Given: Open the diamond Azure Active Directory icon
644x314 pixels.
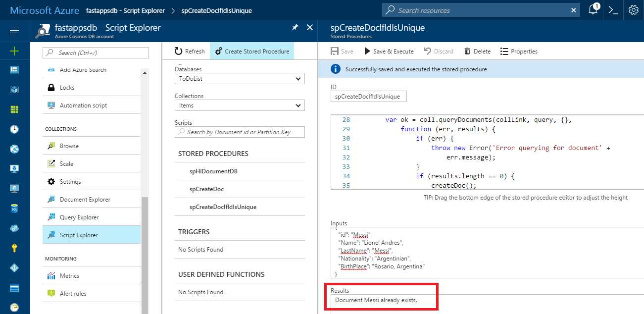Looking at the screenshot, I should (14, 268).
